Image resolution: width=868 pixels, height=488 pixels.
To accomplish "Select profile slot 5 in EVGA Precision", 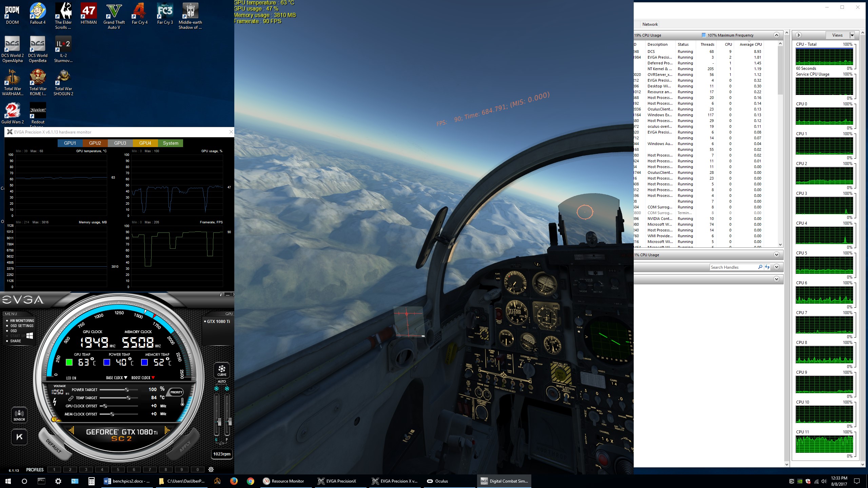I will [x=118, y=470].
